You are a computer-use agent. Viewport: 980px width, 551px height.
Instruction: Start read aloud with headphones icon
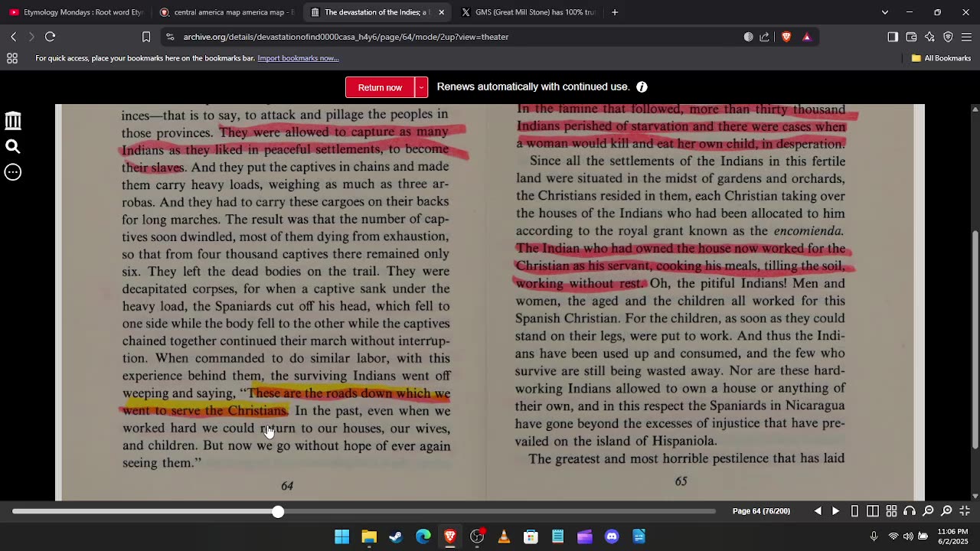[910, 511]
